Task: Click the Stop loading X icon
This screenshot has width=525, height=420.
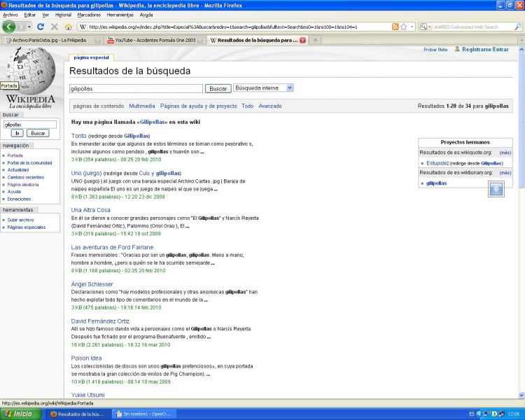Action: pyautogui.click(x=55, y=27)
